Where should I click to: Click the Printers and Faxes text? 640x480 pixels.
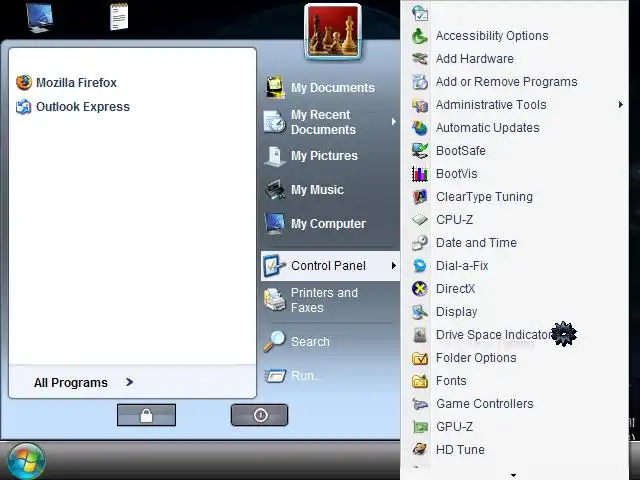click(x=324, y=300)
